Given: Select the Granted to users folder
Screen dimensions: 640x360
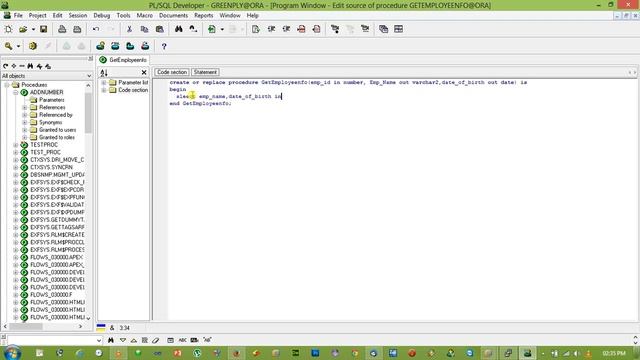Looking at the screenshot, I should click(x=58, y=130).
